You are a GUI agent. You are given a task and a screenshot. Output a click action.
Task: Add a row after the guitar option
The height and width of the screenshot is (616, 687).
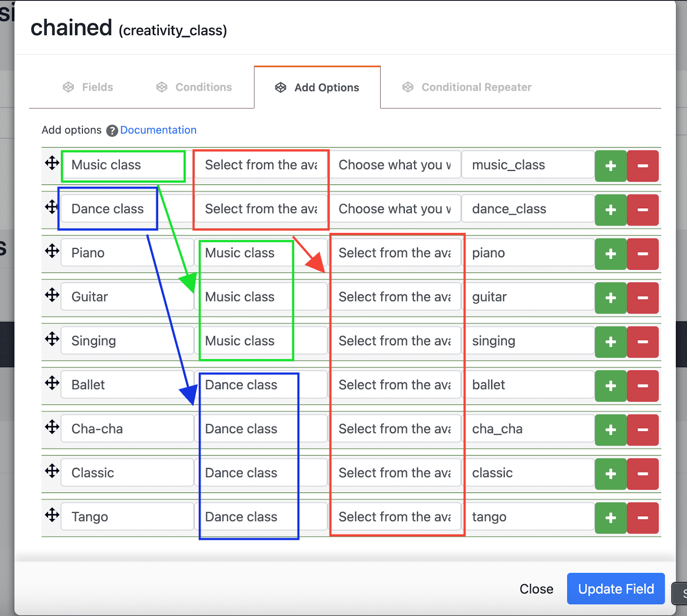610,298
